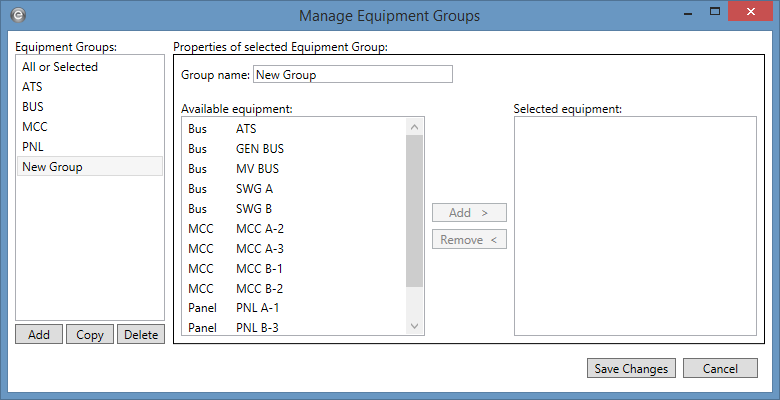Select the BUS equipment group

(x=33, y=107)
